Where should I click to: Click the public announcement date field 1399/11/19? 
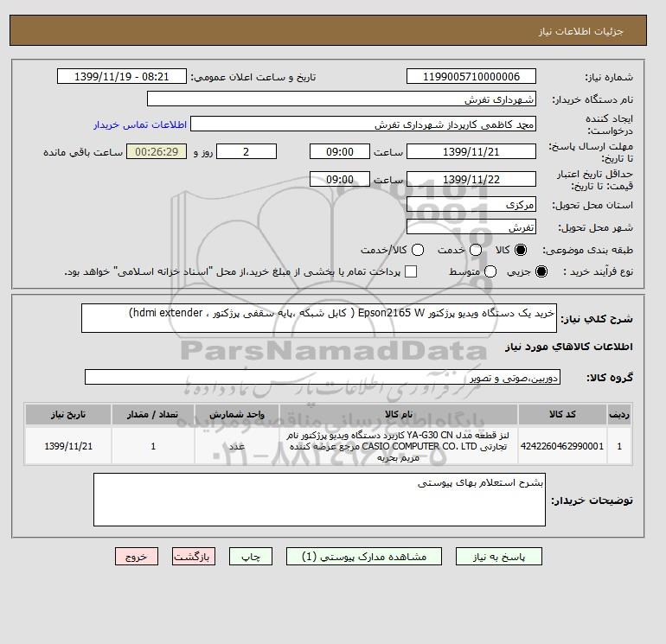(x=122, y=76)
